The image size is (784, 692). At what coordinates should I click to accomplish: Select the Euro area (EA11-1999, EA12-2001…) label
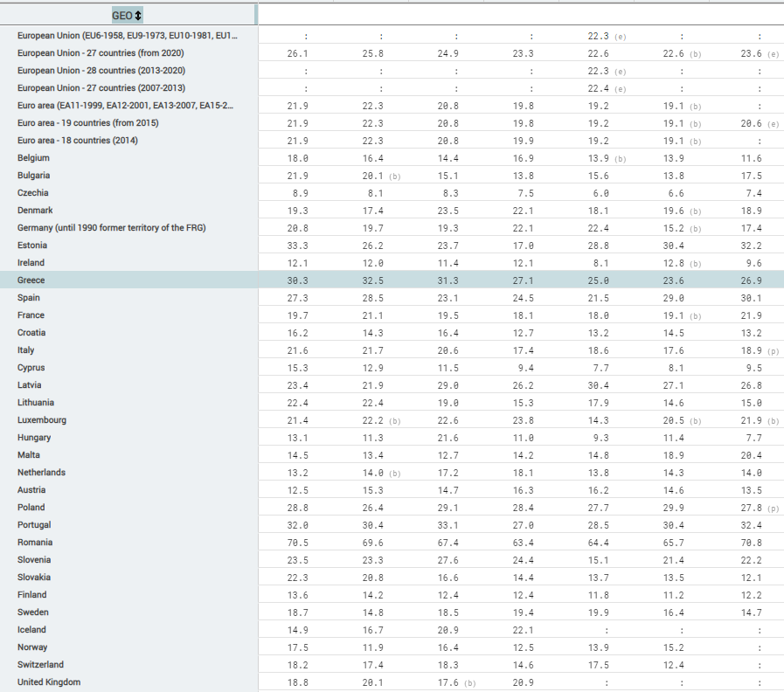tap(126, 106)
